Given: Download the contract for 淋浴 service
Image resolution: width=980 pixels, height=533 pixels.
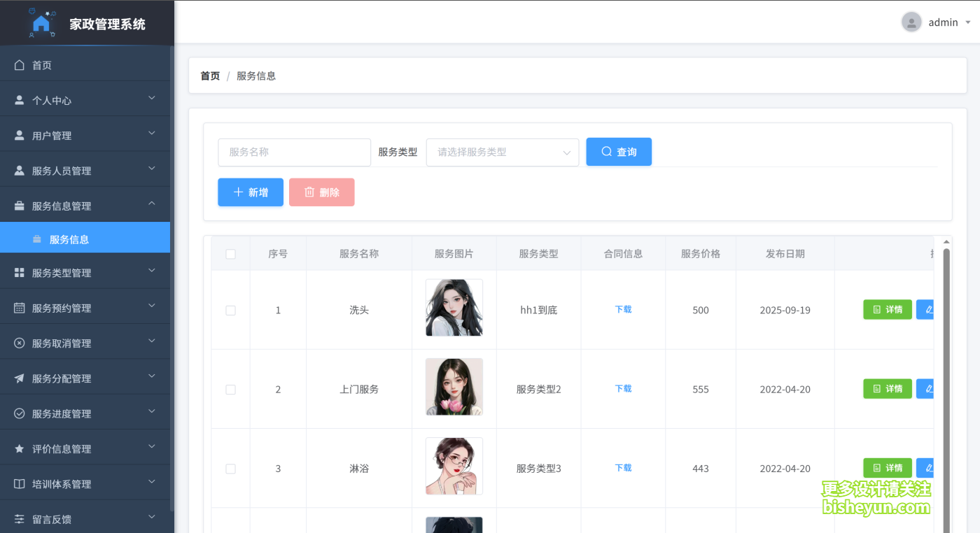Looking at the screenshot, I should 622,468.
